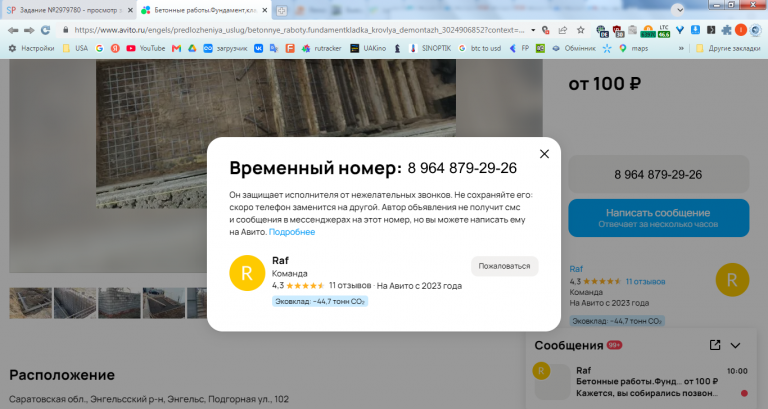Screen dimensions: 768x409
Task: Click the VPN globe DE extension icon
Action: pos(602,31)
